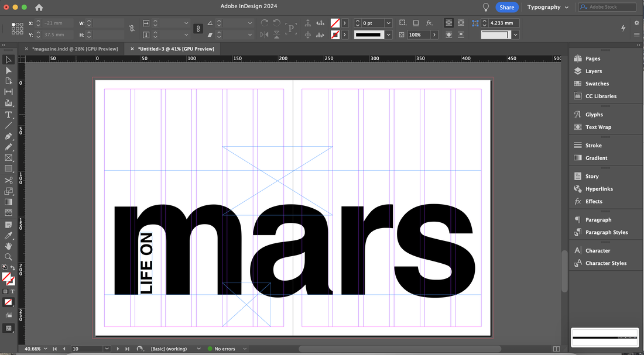Viewport: 644px width, 355px height.
Task: Open the Typography workspace dropdown
Action: click(548, 7)
